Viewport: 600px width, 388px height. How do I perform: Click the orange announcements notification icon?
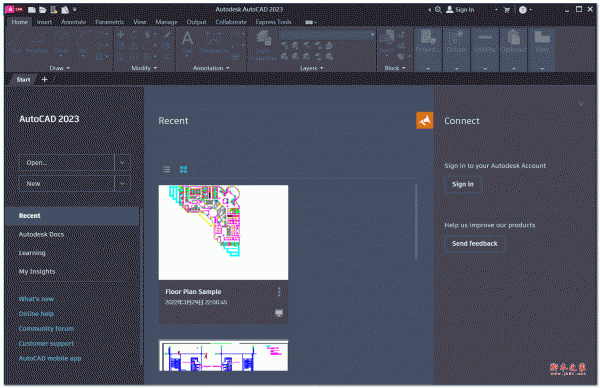click(425, 121)
